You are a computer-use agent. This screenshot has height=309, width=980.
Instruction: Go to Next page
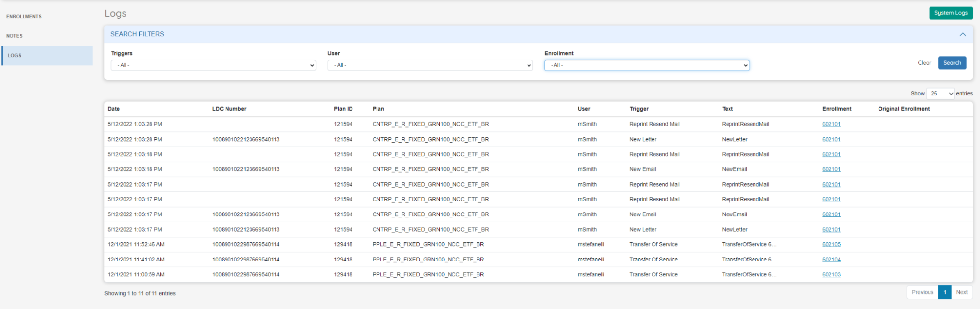962,292
